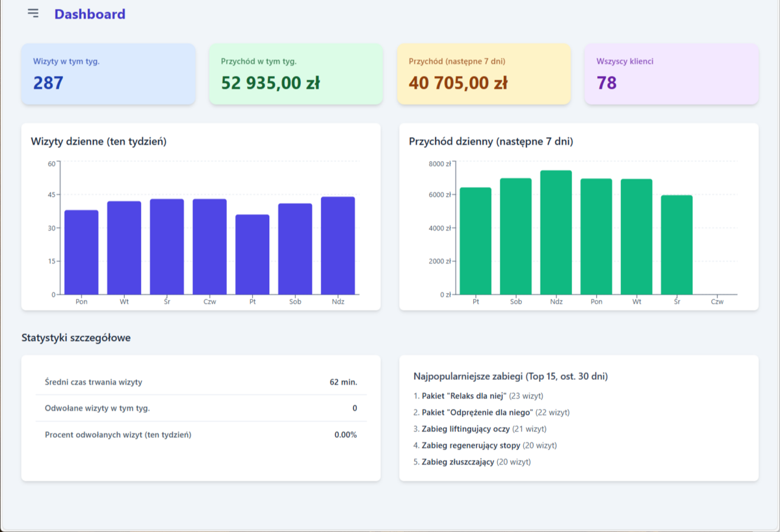
Task: Click Zabieg złuszczający in the top treatments list
Action: click(458, 462)
